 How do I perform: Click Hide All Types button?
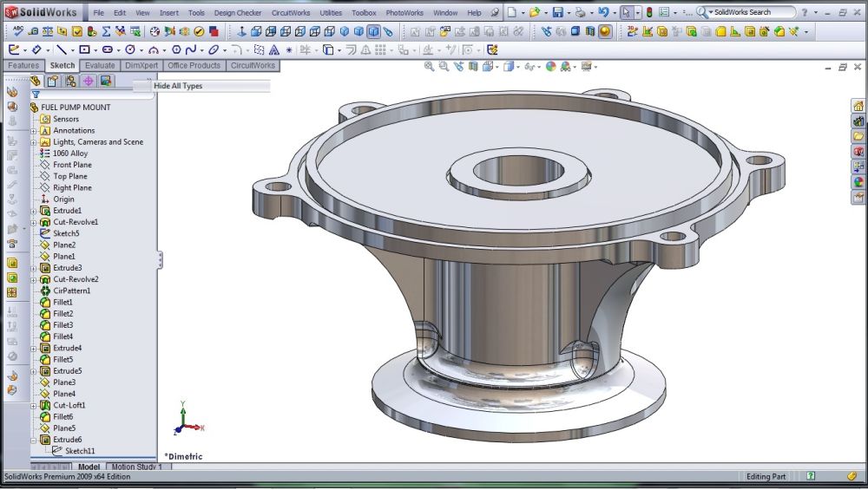(178, 86)
